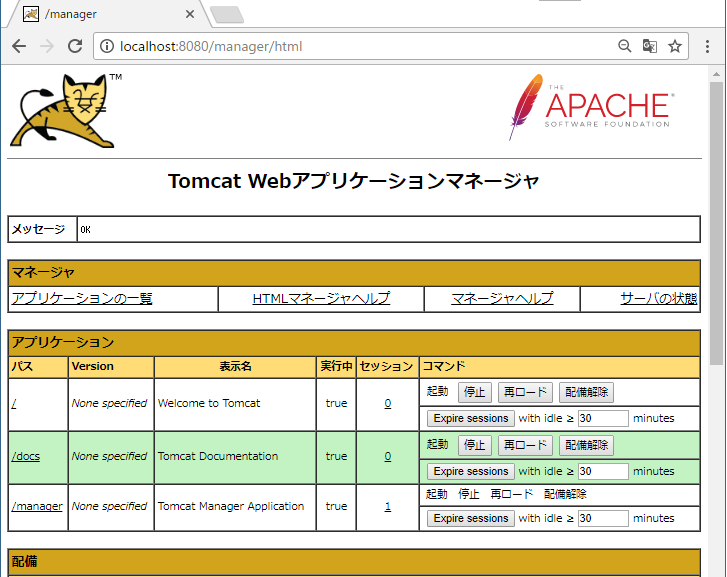Click the Tomcat Manager Application display name
Viewport: 727px width, 577px height.
tap(231, 506)
